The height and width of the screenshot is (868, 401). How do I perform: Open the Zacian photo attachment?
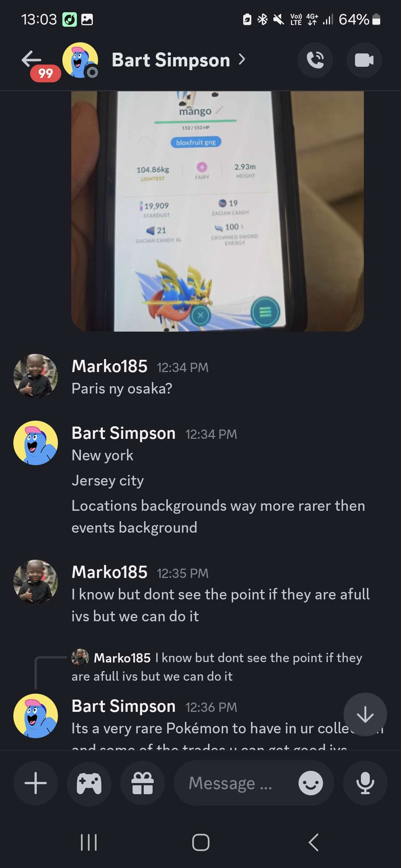click(218, 211)
